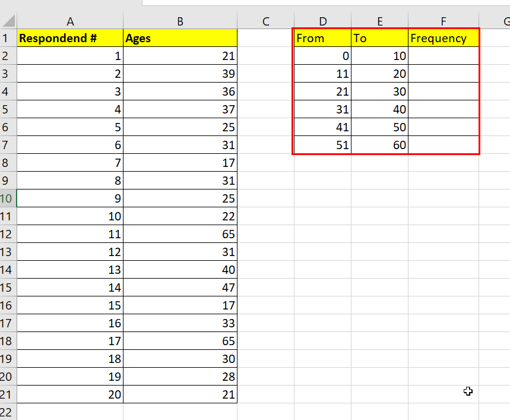Click age 21 in row 2
The image size is (510, 420).
(x=180, y=56)
